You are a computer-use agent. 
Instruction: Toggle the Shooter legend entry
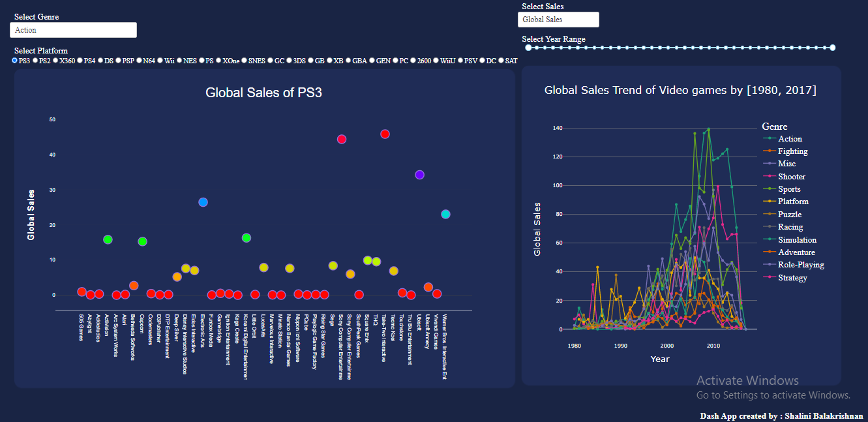(792, 176)
